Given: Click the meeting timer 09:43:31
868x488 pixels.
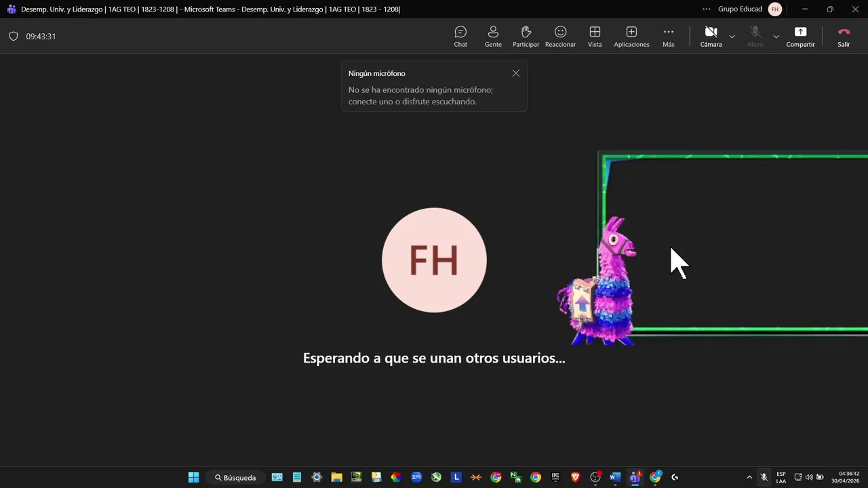Looking at the screenshot, I should click(x=41, y=37).
